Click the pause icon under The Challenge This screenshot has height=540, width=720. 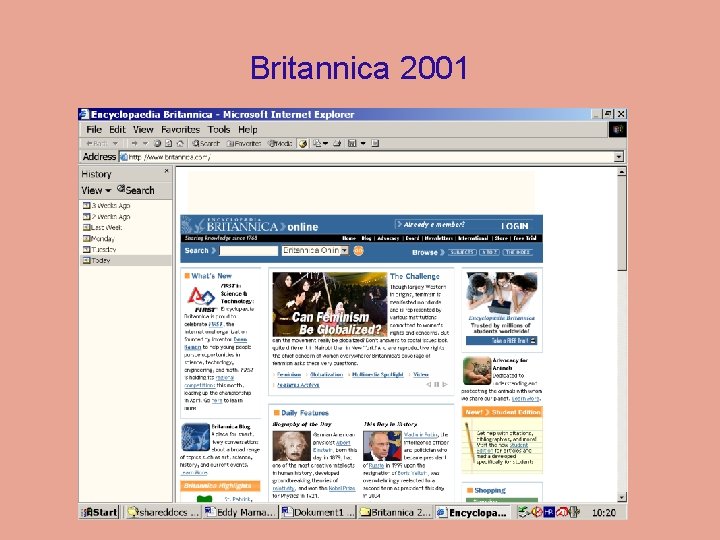(x=436, y=384)
